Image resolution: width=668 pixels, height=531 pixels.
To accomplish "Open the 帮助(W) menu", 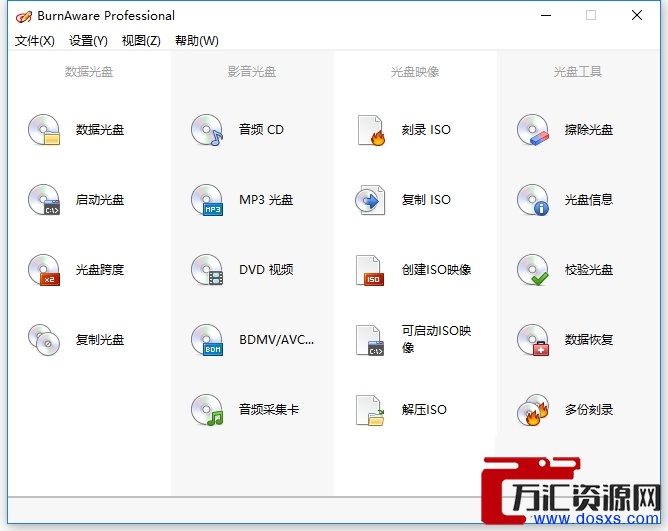I will click(197, 41).
